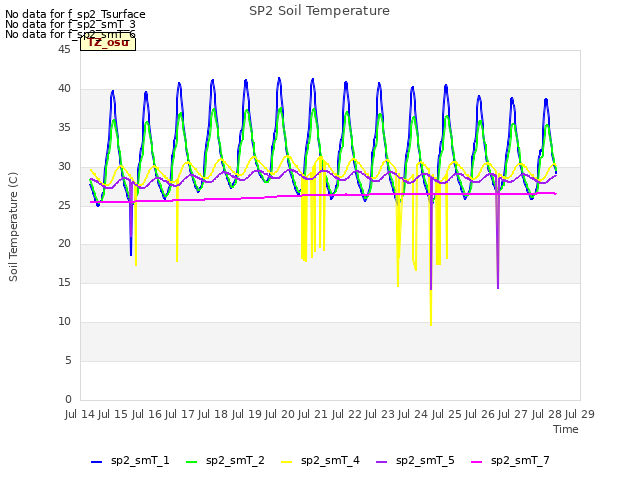This screenshot has width=640, height=480.
Task: Click the Soil Temperature (C) axis label
Action: 13,227
